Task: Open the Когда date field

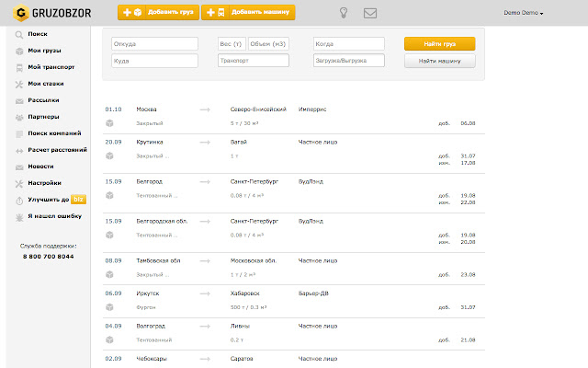Action: coord(349,43)
